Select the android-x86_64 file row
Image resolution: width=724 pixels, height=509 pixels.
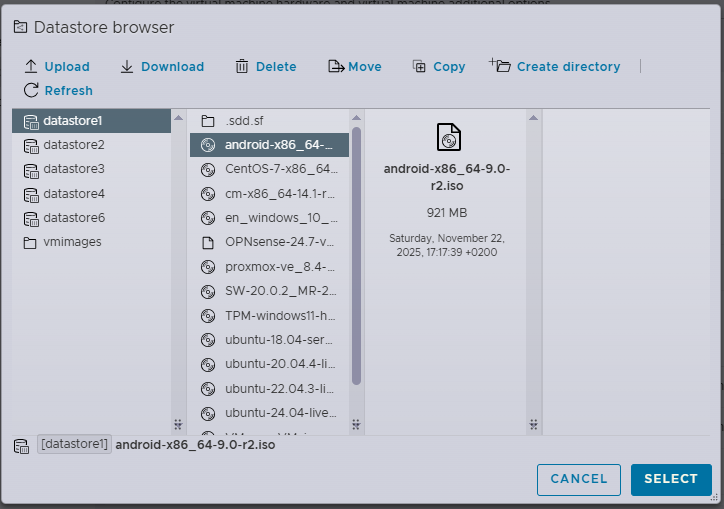click(x=270, y=145)
